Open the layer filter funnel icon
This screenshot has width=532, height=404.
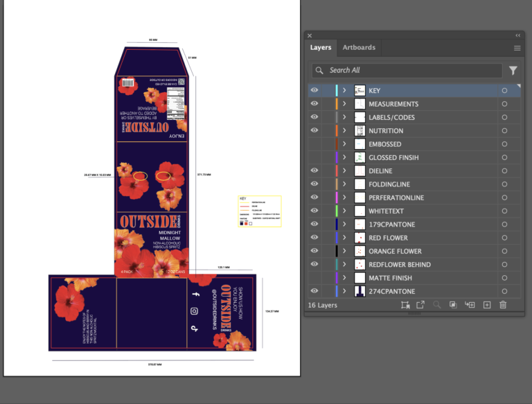coord(513,70)
